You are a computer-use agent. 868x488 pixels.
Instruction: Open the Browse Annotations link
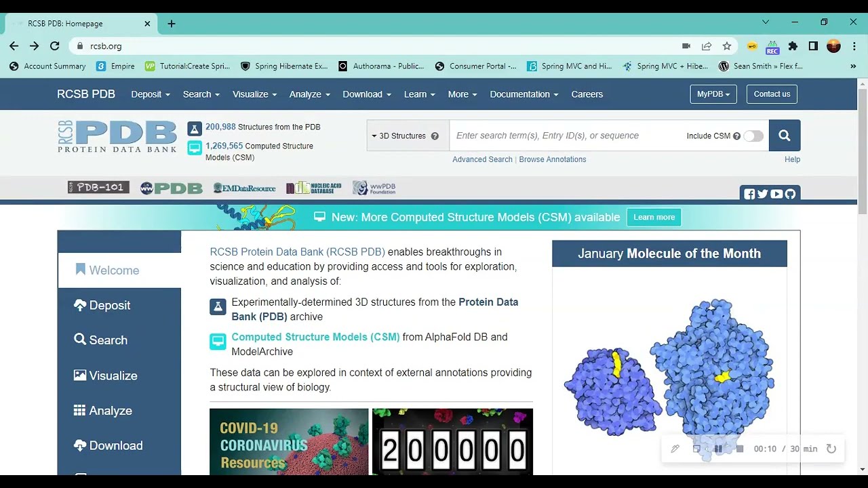point(553,159)
